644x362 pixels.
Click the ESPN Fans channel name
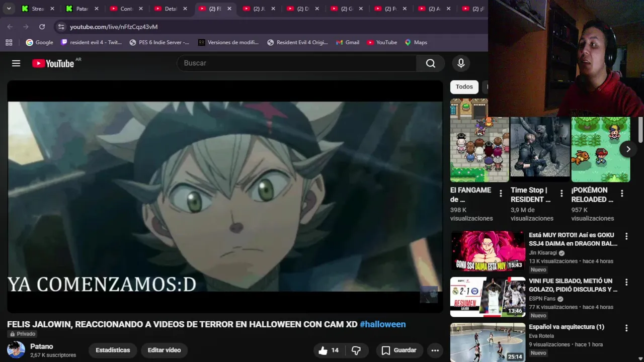(x=542, y=299)
